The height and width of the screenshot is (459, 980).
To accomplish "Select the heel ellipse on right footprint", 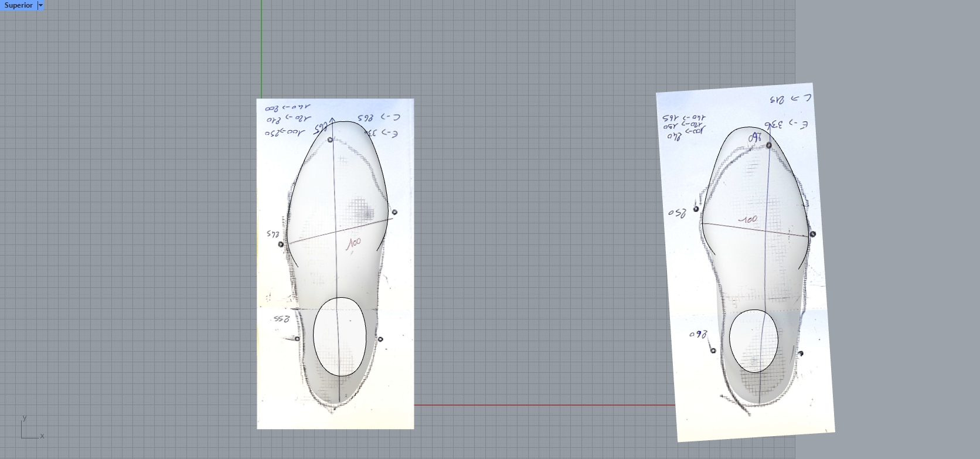I will coord(730,340).
